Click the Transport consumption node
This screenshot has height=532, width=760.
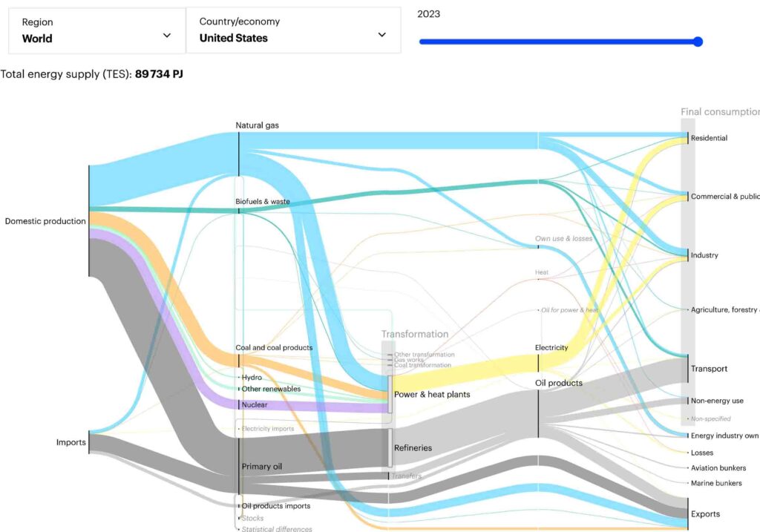(x=709, y=369)
